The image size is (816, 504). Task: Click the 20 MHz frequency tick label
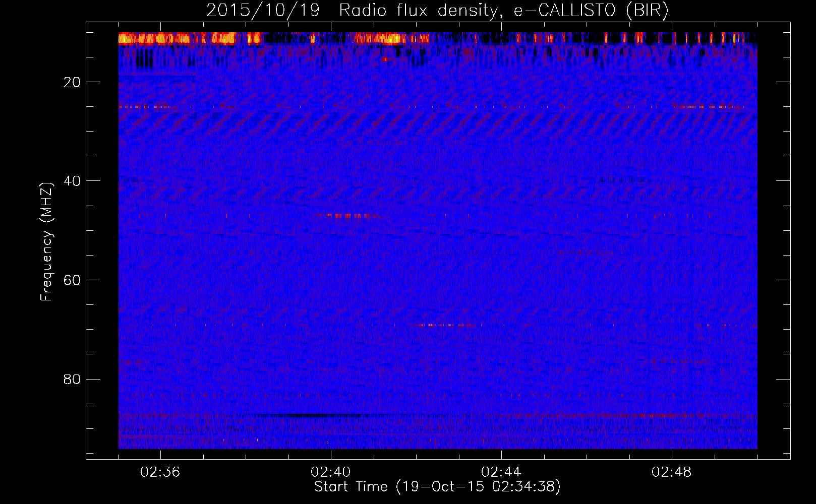(73, 82)
